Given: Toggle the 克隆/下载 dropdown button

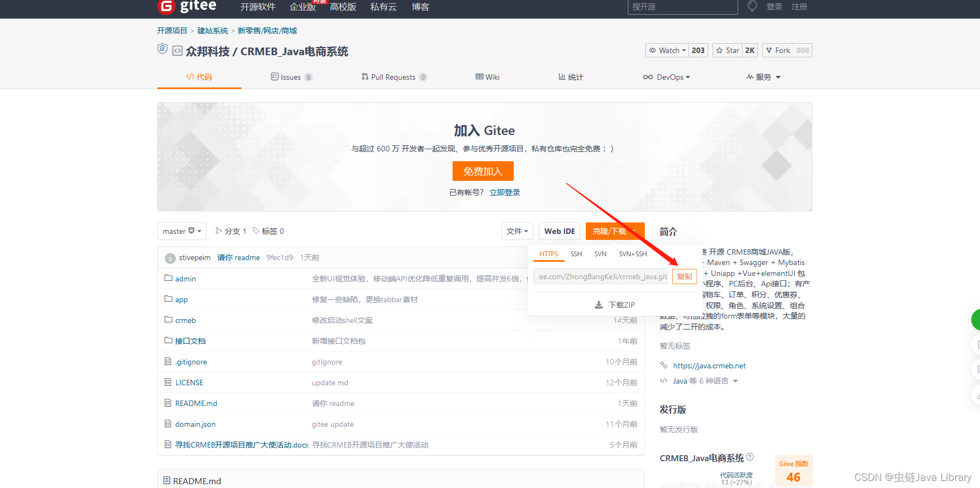Looking at the screenshot, I should pyautogui.click(x=615, y=231).
